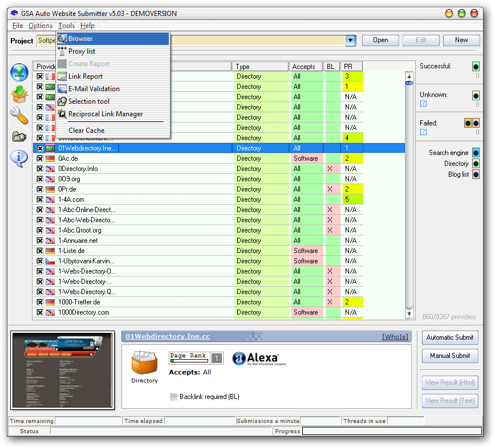Expand the Project dropdown arrow
The width and height of the screenshot is (495, 448).
[x=350, y=40]
